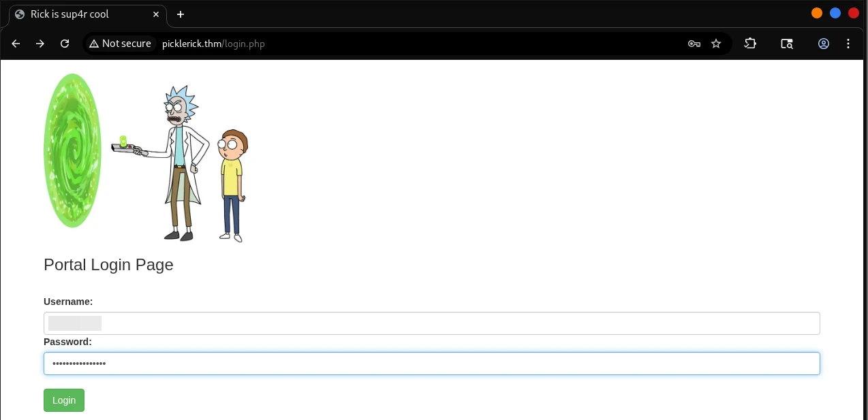Bookmark this page with the star
The height and width of the screenshot is (420, 868).
(716, 44)
